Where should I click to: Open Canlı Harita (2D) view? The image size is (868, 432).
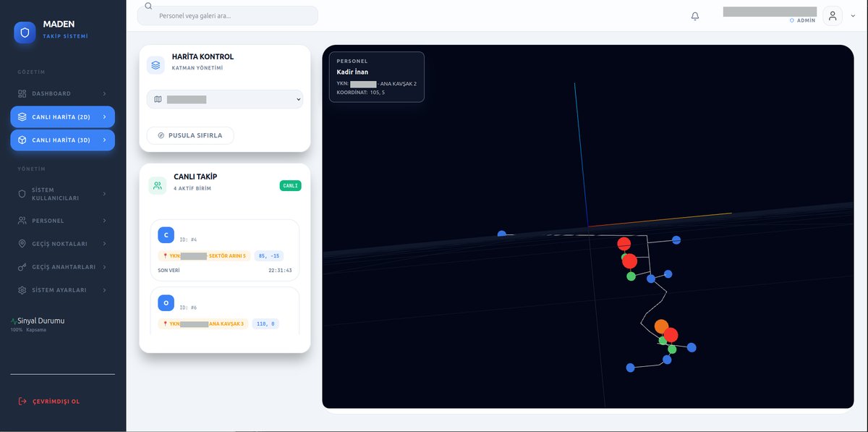coord(62,117)
